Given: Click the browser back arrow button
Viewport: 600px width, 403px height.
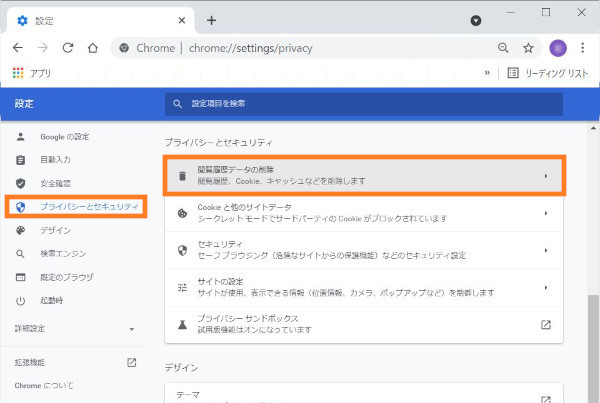Looking at the screenshot, I should point(17,47).
